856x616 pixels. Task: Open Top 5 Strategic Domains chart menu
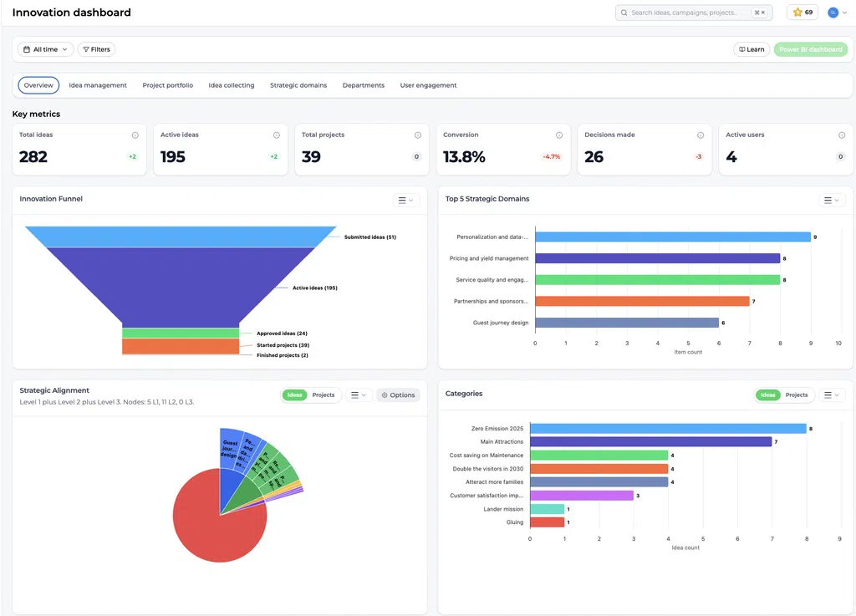(x=832, y=201)
